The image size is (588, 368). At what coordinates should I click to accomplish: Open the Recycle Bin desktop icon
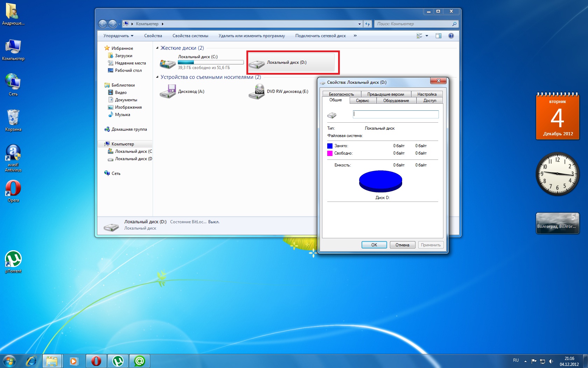pyautogui.click(x=13, y=118)
